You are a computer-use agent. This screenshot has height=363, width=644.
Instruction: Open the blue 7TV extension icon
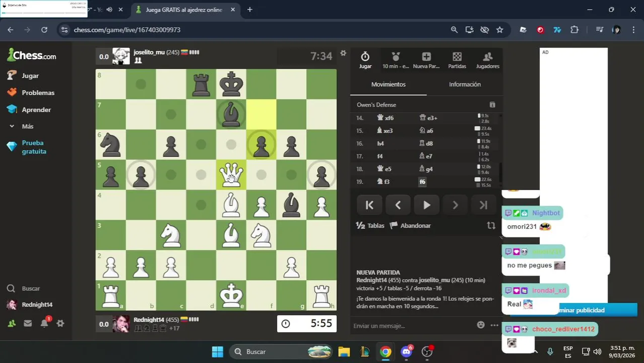[557, 30]
